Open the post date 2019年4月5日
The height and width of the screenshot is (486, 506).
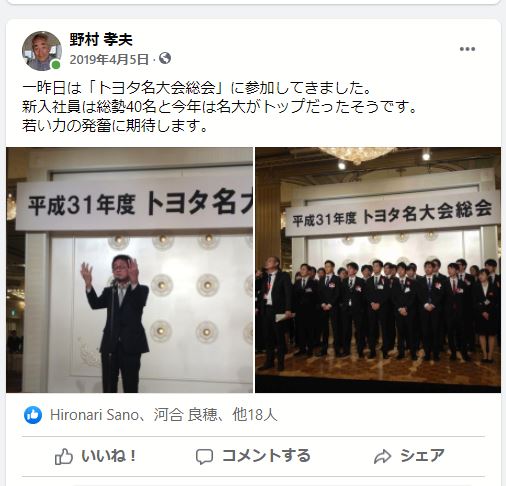[x=109, y=59]
